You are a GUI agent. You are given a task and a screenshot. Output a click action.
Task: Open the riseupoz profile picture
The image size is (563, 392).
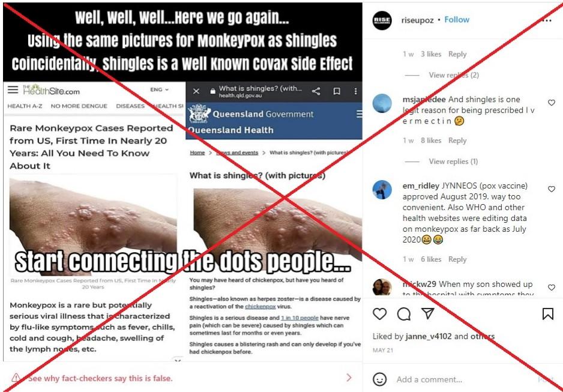point(382,20)
